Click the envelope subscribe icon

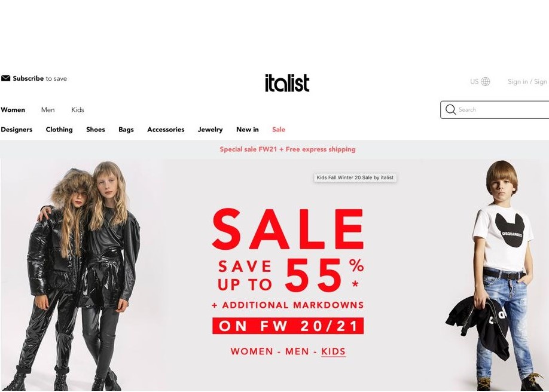5,78
